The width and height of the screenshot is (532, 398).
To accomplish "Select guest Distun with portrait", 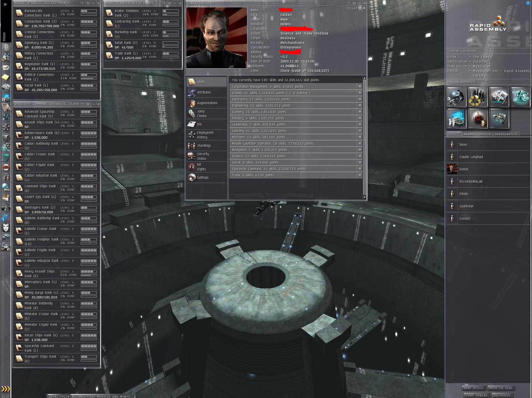I will click(x=488, y=169).
